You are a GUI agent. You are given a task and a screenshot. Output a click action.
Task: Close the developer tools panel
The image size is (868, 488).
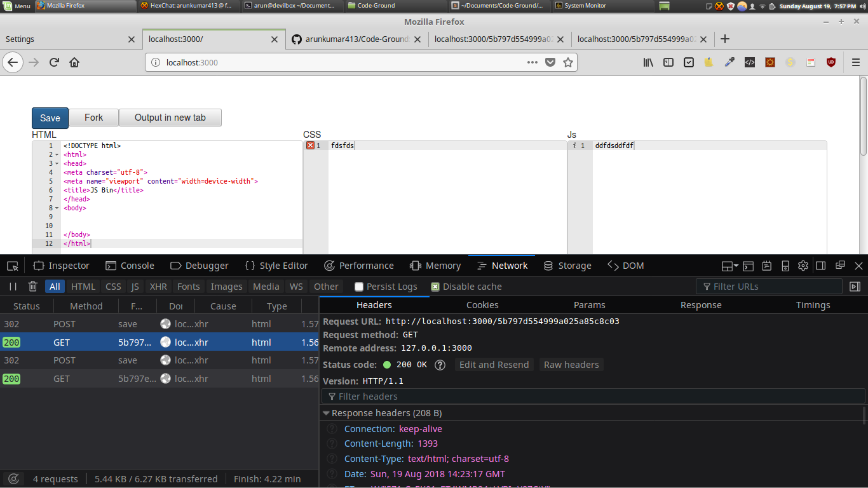(858, 266)
